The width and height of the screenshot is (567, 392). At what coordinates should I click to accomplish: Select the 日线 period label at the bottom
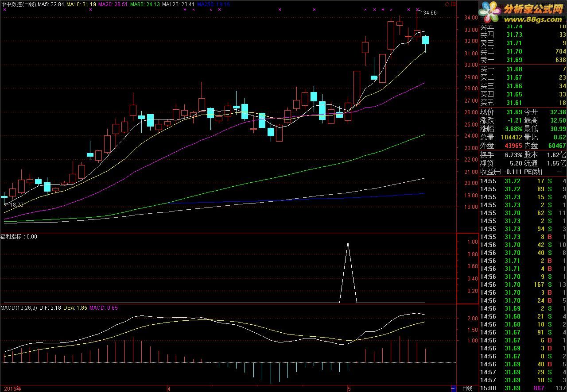[x=467, y=388]
